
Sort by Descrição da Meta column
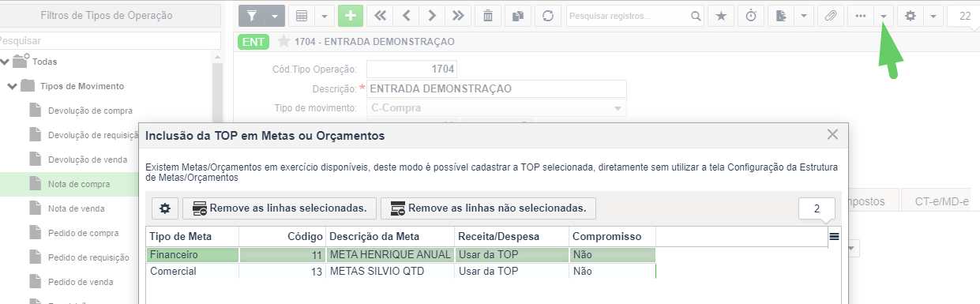[x=390, y=237]
